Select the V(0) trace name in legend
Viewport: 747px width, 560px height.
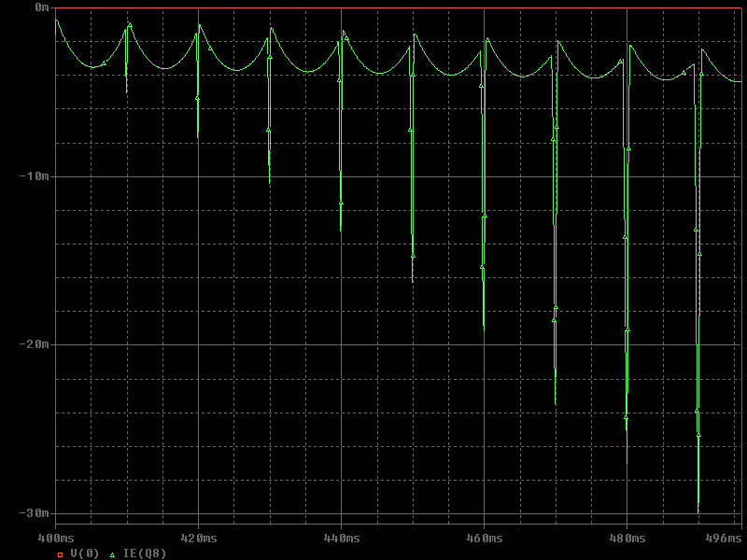tap(85, 553)
